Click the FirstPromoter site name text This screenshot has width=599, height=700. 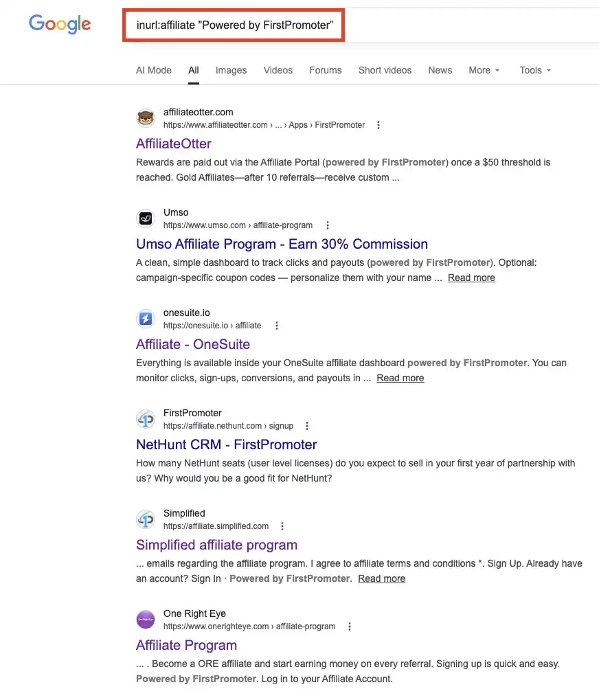(192, 413)
